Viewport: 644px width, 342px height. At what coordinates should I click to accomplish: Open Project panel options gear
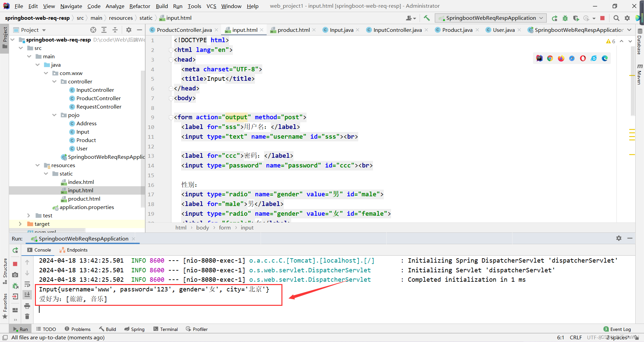pos(129,30)
